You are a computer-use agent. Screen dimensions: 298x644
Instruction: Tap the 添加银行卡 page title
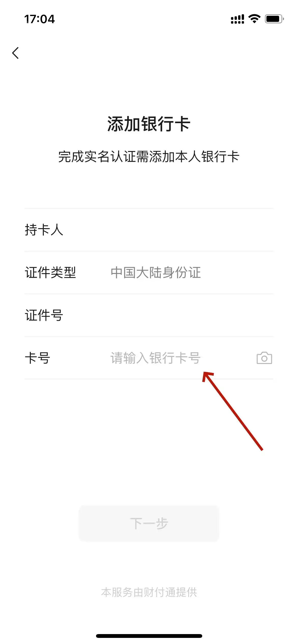pos(149,124)
